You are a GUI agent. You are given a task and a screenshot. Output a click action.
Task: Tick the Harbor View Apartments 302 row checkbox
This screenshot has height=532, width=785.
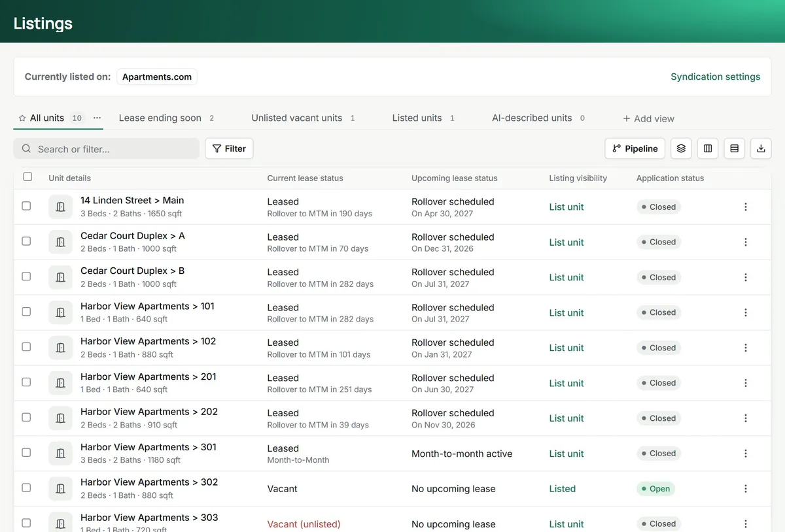coord(26,488)
